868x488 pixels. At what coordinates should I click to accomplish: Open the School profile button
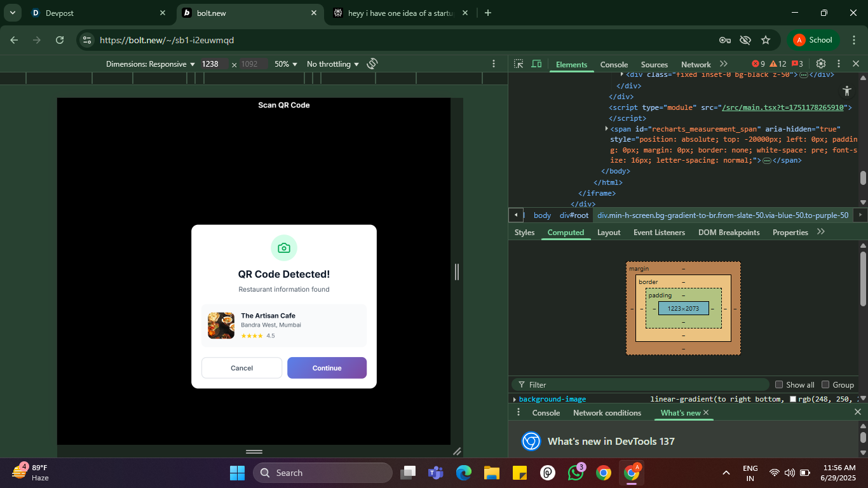[x=813, y=40]
